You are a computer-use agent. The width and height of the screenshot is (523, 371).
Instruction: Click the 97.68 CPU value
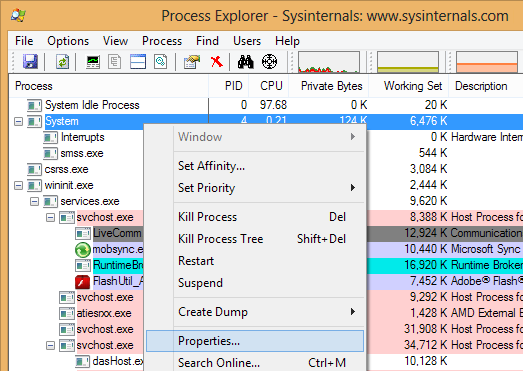(273, 105)
